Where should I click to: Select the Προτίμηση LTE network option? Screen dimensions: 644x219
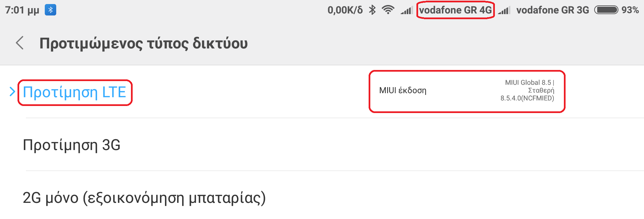pos(74,92)
